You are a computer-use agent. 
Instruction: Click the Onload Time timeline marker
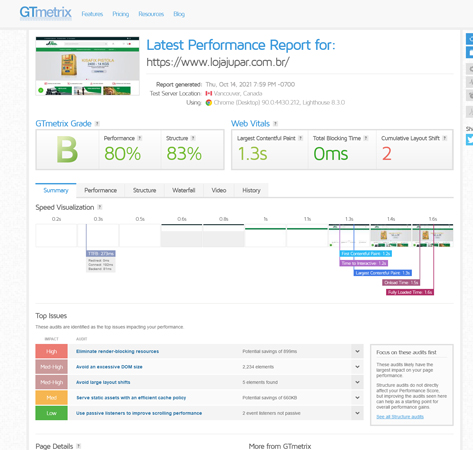point(401,283)
